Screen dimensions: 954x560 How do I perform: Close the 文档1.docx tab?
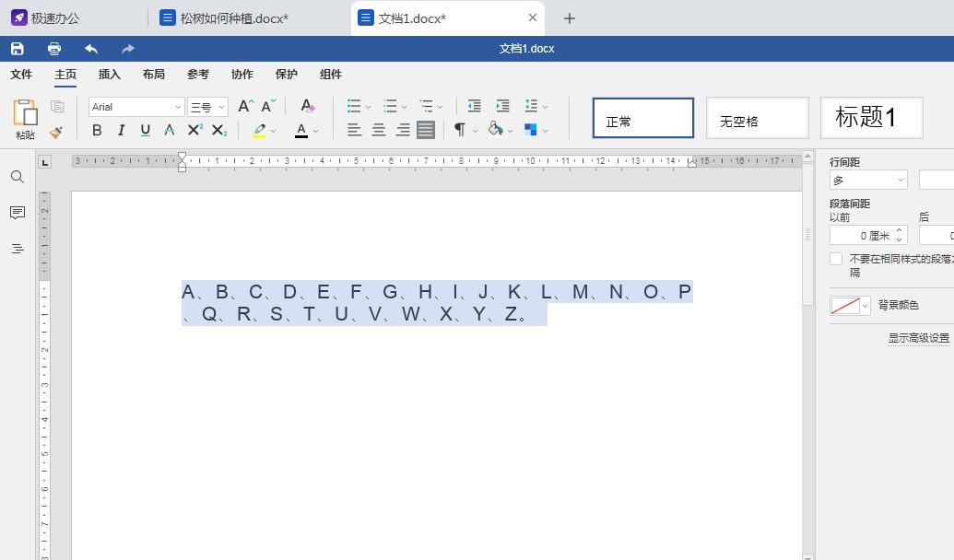533,17
